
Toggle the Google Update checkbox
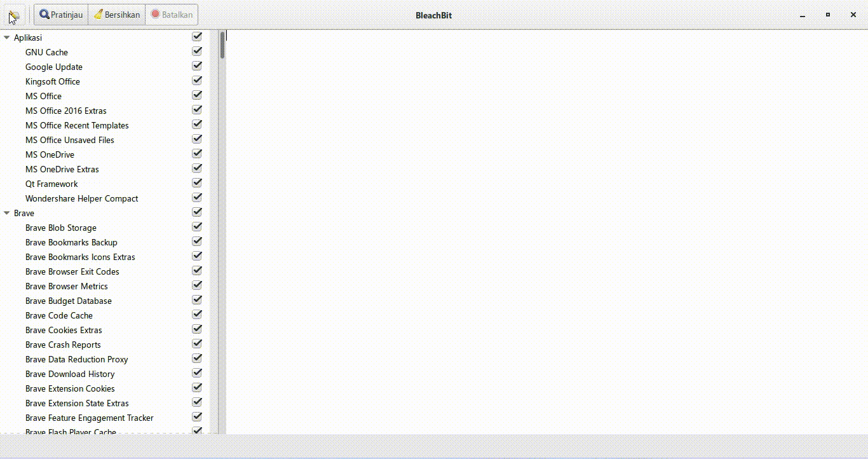(197, 66)
